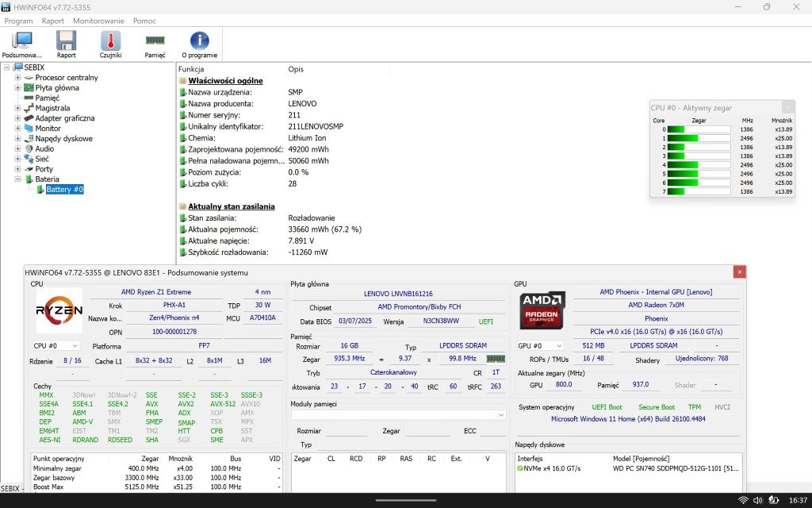Click the green NVMe status icon
Screen dimensions: 812x508
point(520,468)
